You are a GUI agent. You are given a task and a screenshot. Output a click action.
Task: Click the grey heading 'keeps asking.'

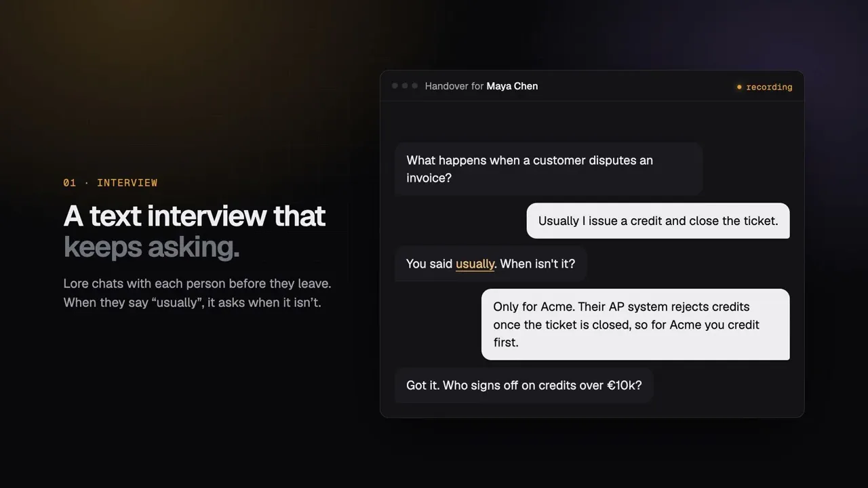click(x=151, y=247)
